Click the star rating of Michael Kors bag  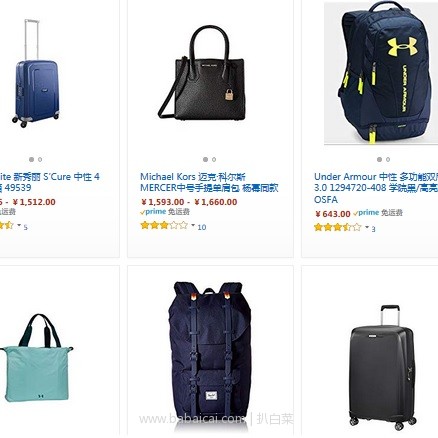164,226
